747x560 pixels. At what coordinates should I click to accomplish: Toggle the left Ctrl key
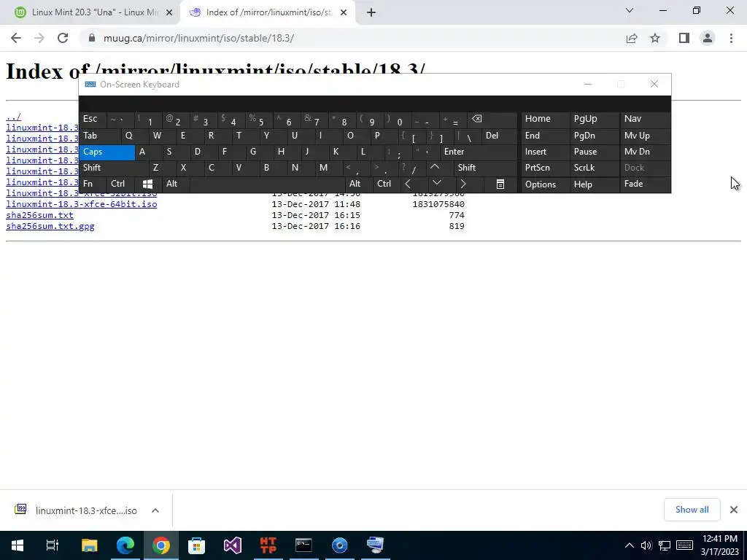122,184
